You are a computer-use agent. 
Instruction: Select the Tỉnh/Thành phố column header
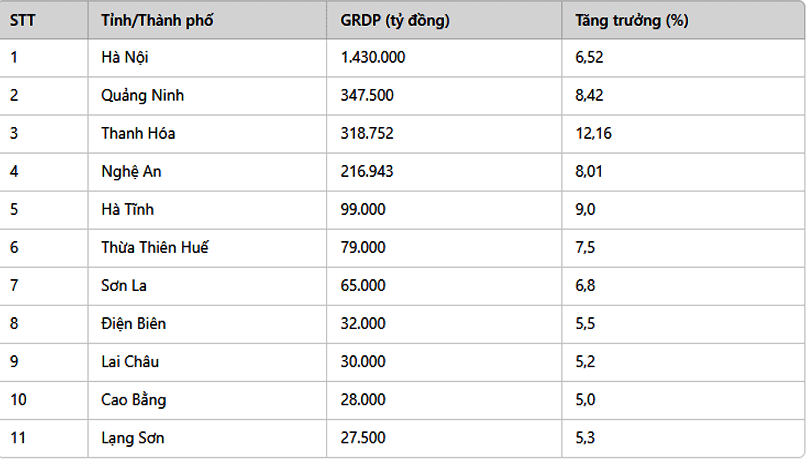tap(207, 20)
